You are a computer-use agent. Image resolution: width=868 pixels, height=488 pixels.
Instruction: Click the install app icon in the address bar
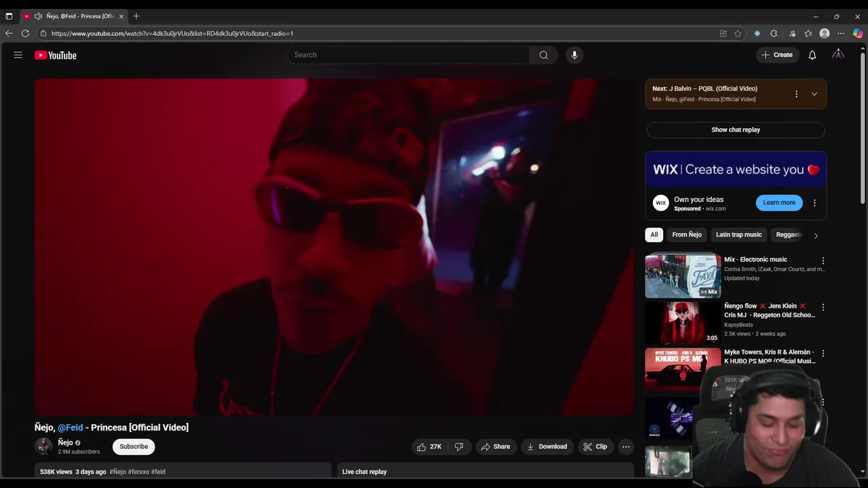click(723, 33)
